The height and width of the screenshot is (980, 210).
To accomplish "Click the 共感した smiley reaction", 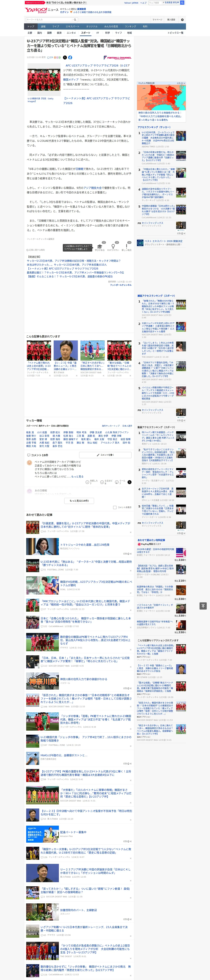I will pos(87,482).
